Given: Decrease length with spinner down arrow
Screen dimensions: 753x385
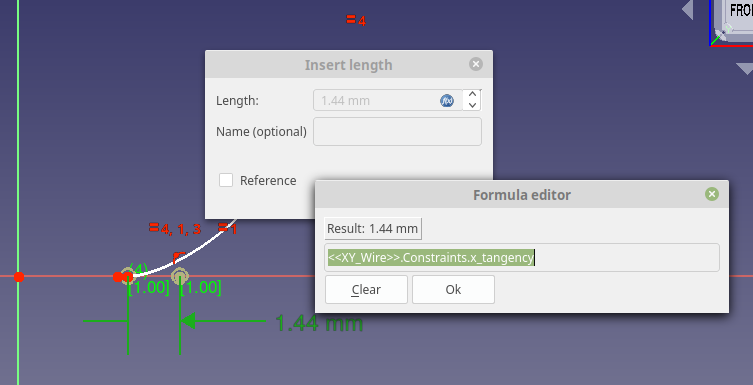Looking at the screenshot, I should (472, 105).
